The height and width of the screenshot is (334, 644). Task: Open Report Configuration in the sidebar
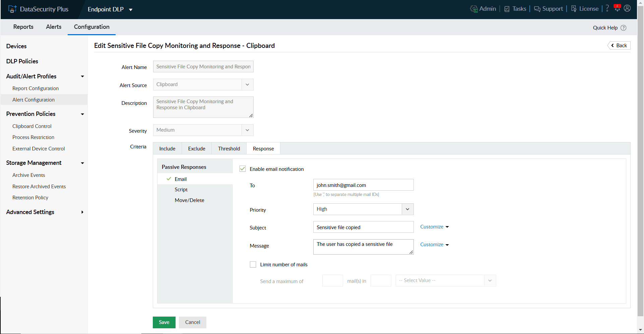click(x=36, y=88)
